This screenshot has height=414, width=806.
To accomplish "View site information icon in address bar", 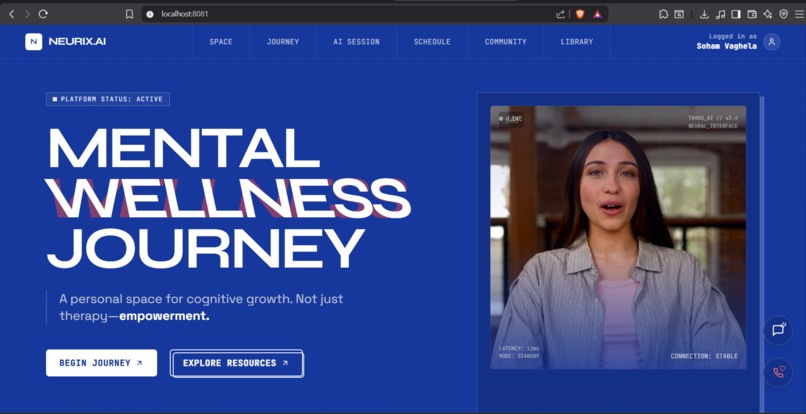I will point(150,14).
